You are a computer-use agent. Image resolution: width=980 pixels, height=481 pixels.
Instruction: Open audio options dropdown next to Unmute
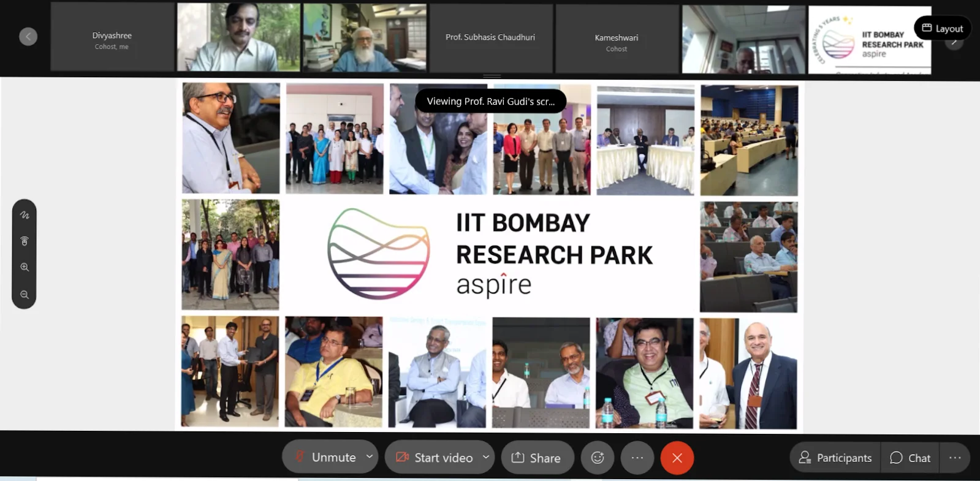pos(370,456)
